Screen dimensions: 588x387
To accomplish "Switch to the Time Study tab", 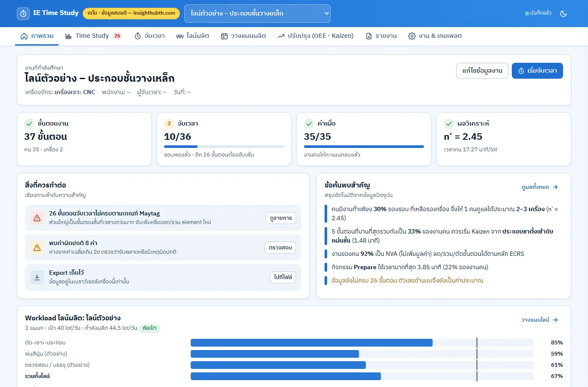I will pos(94,36).
